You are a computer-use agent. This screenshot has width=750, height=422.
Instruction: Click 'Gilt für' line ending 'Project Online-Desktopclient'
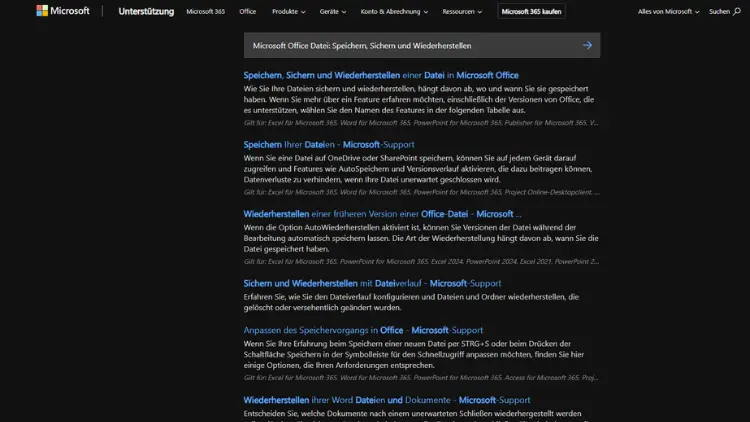tap(421, 192)
